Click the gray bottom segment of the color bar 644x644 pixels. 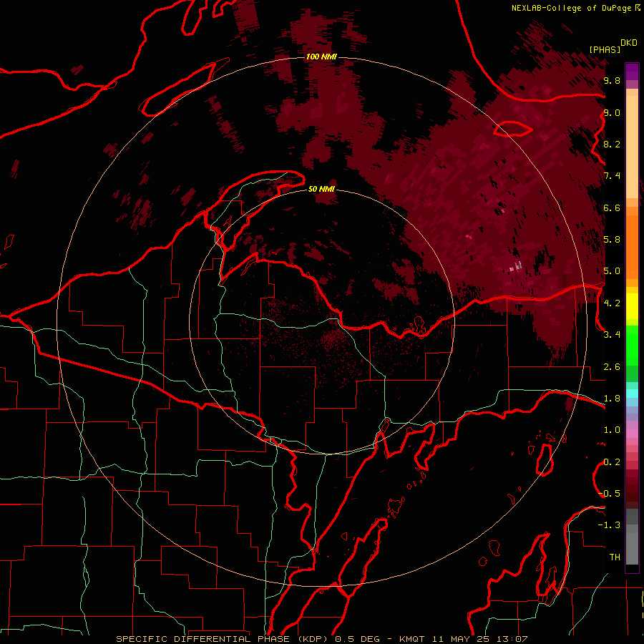click(x=632, y=548)
